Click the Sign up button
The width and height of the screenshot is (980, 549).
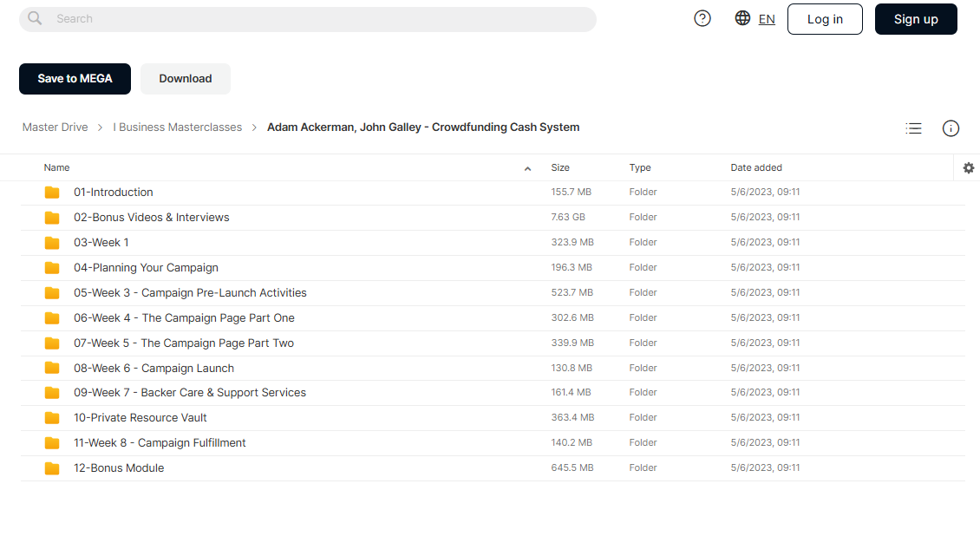tap(916, 19)
